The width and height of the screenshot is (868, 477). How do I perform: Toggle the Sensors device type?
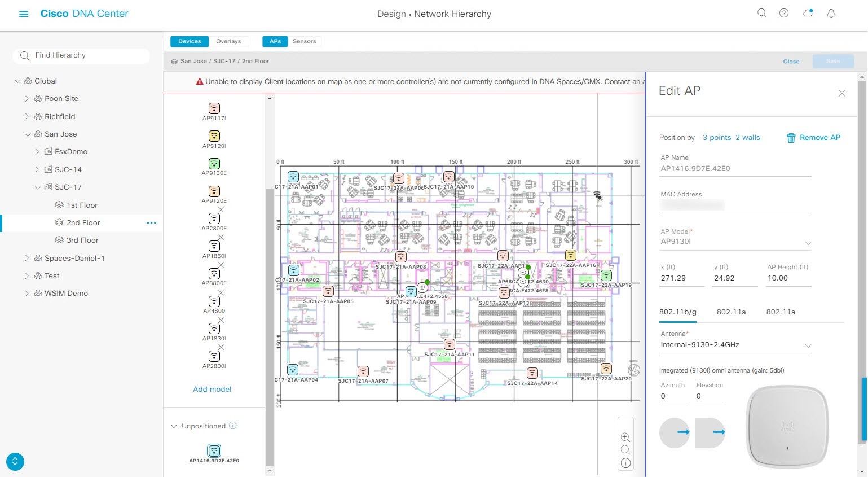click(x=305, y=41)
